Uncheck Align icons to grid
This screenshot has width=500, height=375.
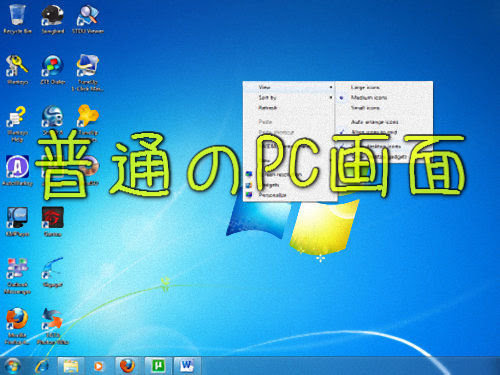[374, 132]
